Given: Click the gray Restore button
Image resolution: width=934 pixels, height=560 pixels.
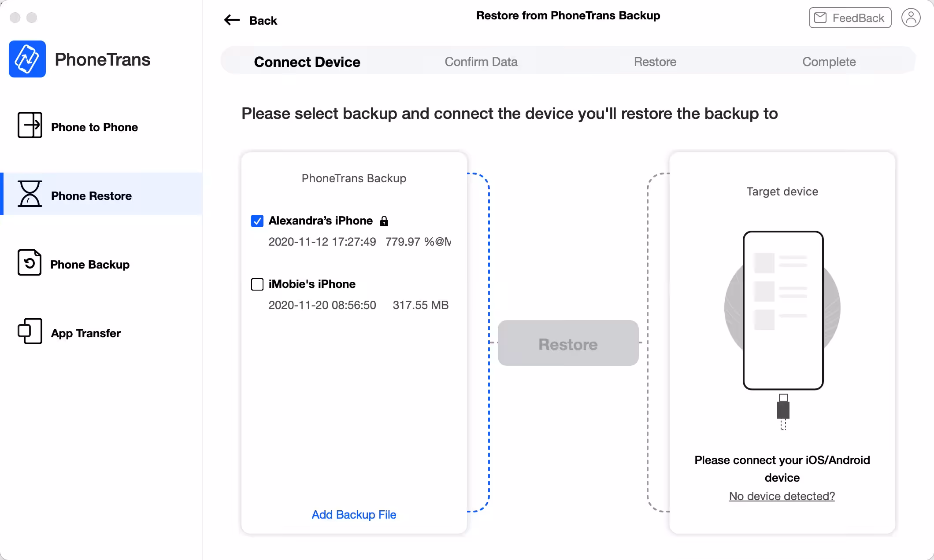Looking at the screenshot, I should [x=568, y=343].
